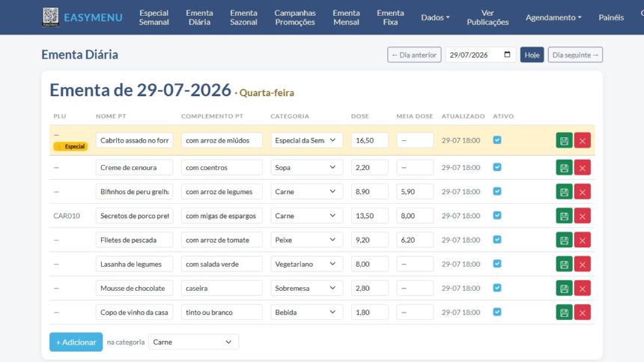
Task: Save the Cabrito assado row
Action: point(564,140)
